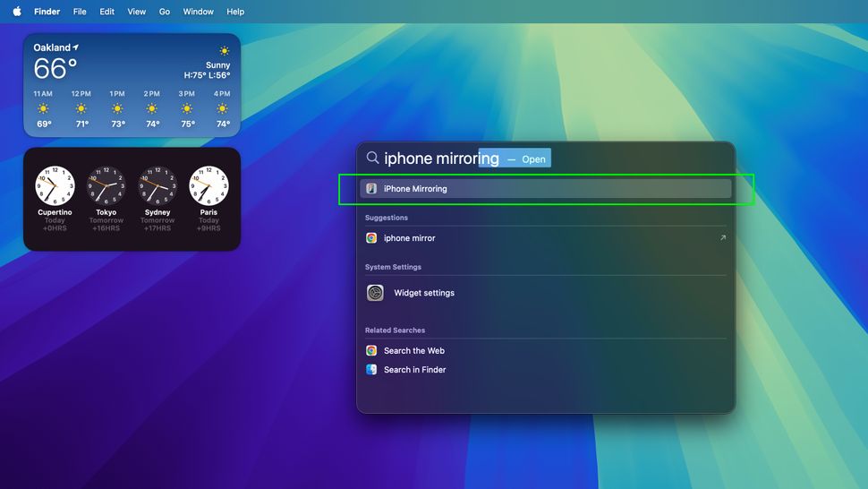The height and width of the screenshot is (489, 868).
Task: Click the 4 PM forecast sun icon
Action: (x=223, y=108)
